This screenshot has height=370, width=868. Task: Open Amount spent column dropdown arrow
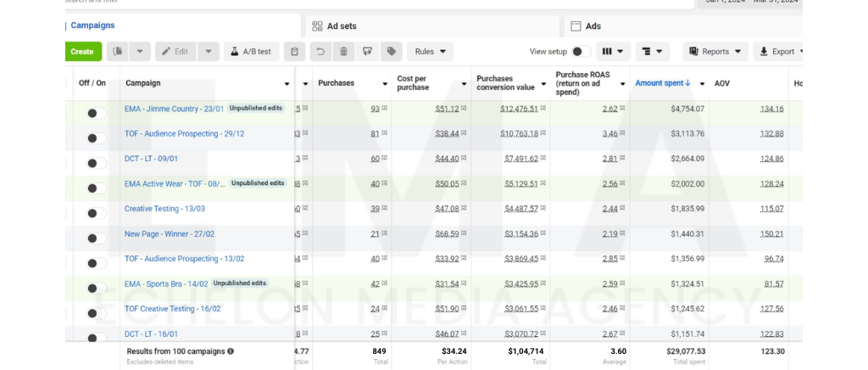(702, 84)
